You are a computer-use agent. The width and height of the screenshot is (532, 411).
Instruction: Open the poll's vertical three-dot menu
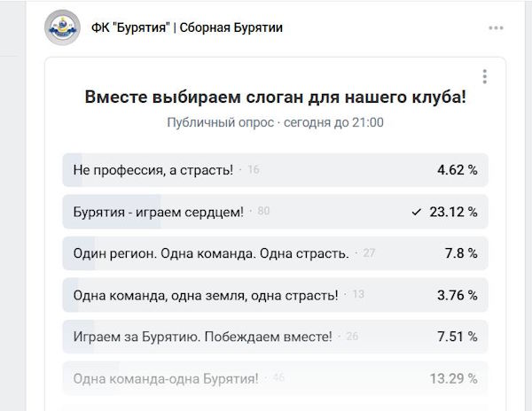pos(483,76)
